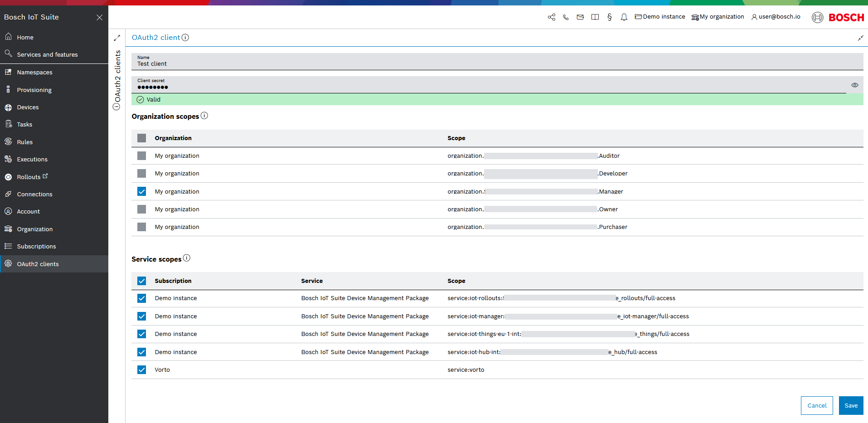
Task: Click the legal paragraph symbol icon
Action: pos(610,17)
